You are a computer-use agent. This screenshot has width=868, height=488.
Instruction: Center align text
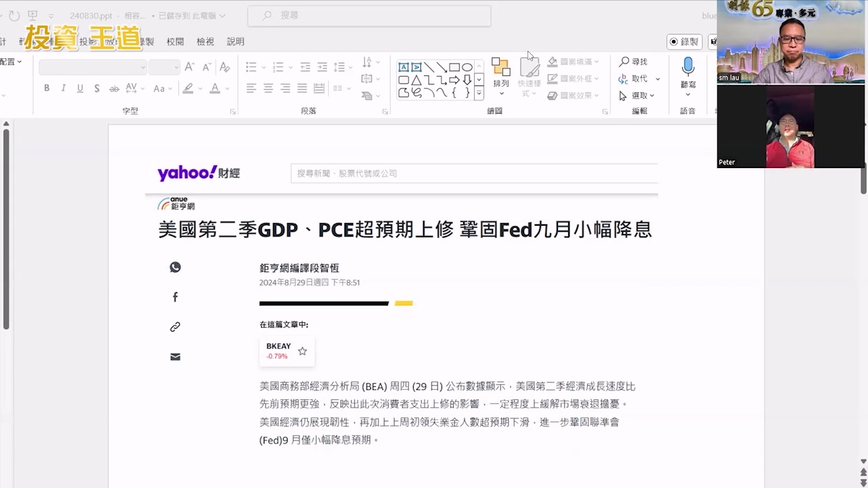point(268,88)
